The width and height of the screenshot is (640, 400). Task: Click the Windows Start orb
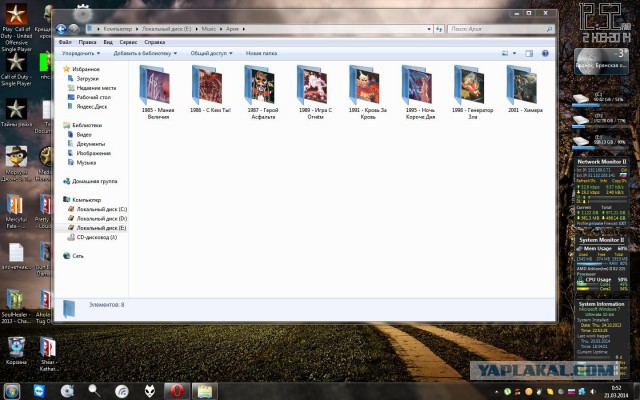11,391
